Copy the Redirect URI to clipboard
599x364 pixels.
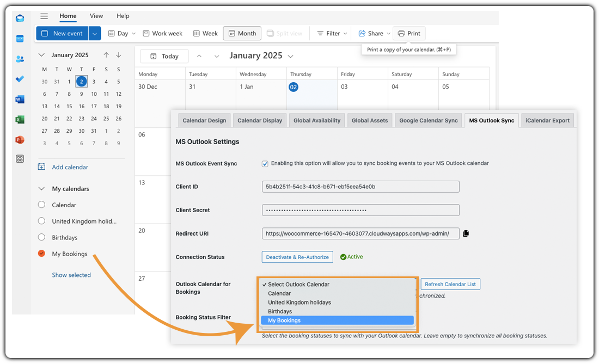coord(466,233)
